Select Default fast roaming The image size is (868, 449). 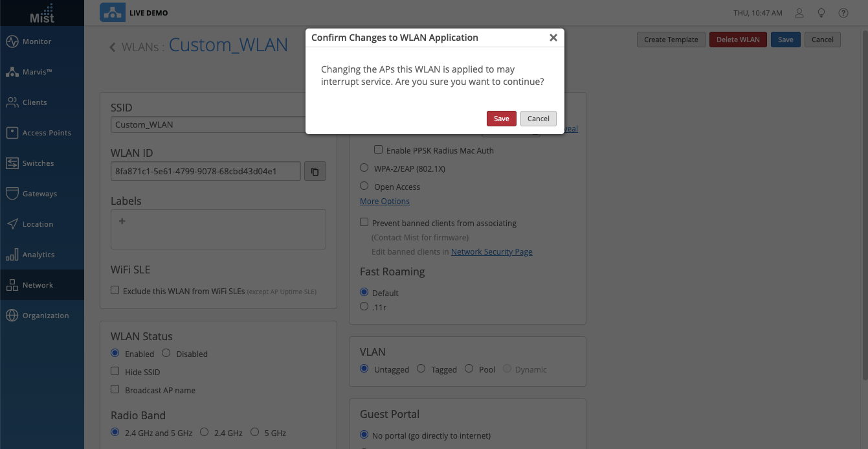(364, 292)
